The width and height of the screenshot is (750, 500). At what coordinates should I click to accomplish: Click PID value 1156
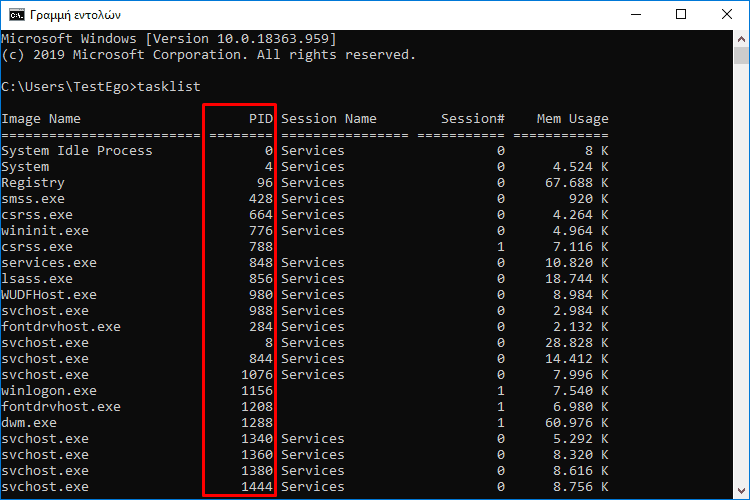click(x=257, y=390)
